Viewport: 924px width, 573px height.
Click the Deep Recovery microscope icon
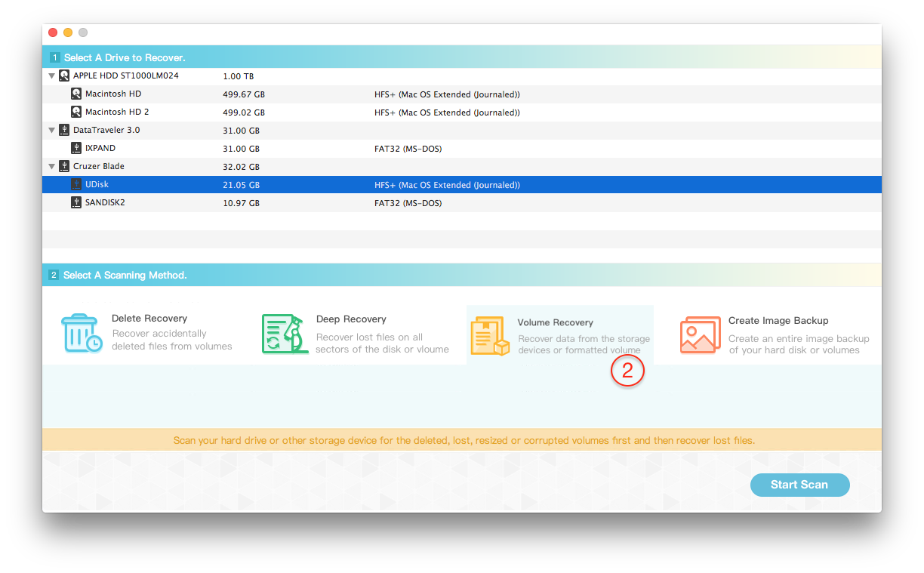[x=282, y=334]
